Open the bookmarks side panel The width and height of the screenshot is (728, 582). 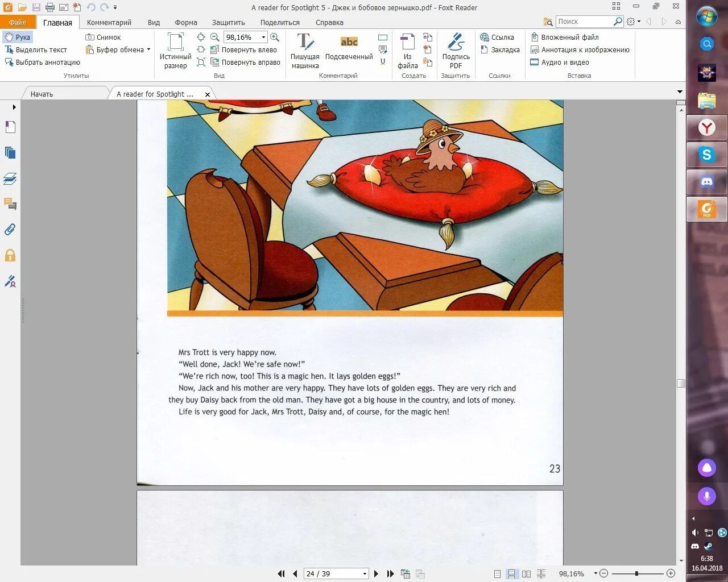[10, 127]
